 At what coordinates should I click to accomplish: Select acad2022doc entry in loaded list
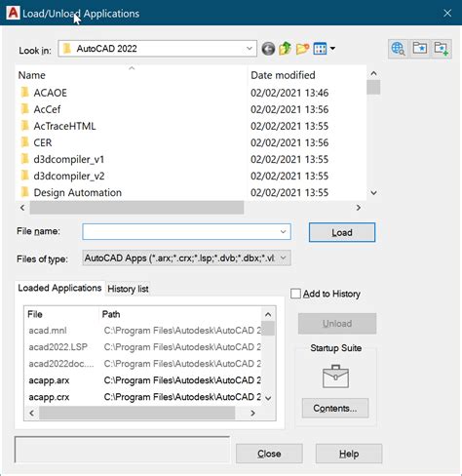pyautogui.click(x=61, y=364)
